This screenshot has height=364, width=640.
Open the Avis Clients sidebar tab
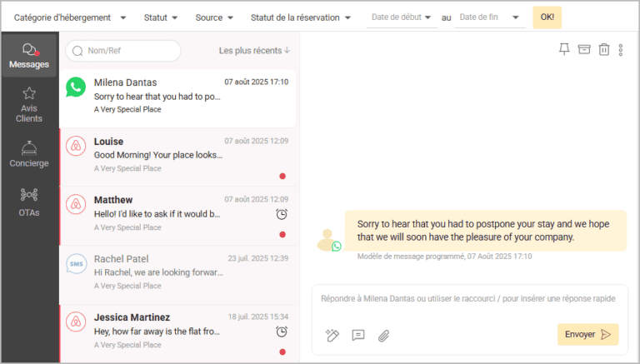click(29, 104)
